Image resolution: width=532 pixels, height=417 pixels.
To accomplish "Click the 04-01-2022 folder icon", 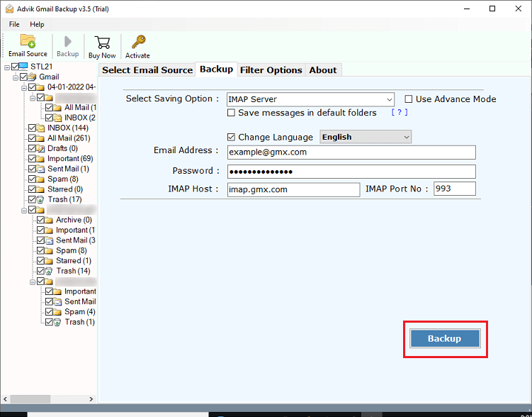I will [40, 87].
